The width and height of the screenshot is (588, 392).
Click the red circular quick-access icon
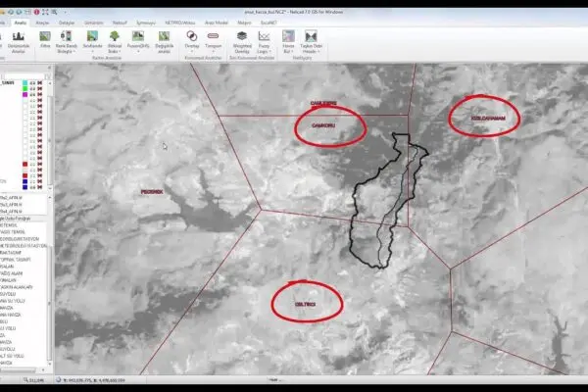point(36,12)
